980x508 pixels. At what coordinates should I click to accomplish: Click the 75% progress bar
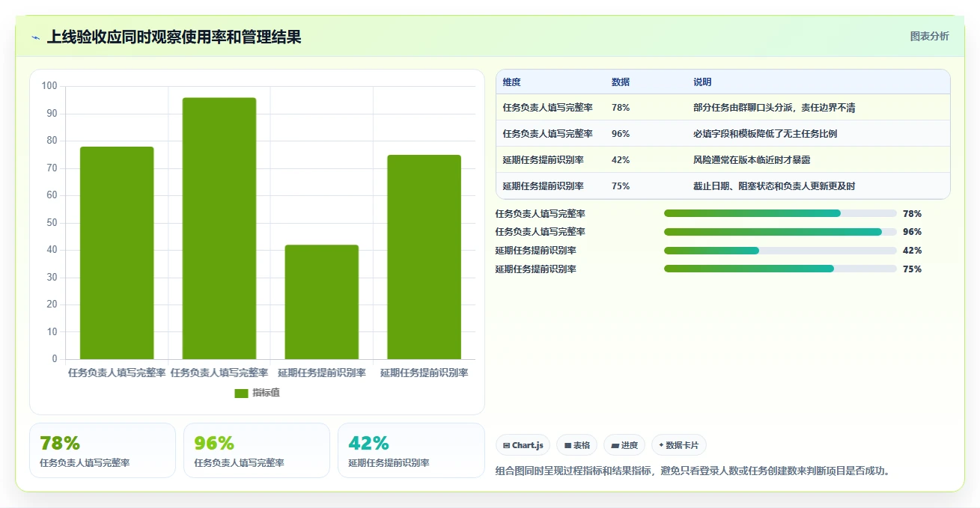tap(780, 269)
